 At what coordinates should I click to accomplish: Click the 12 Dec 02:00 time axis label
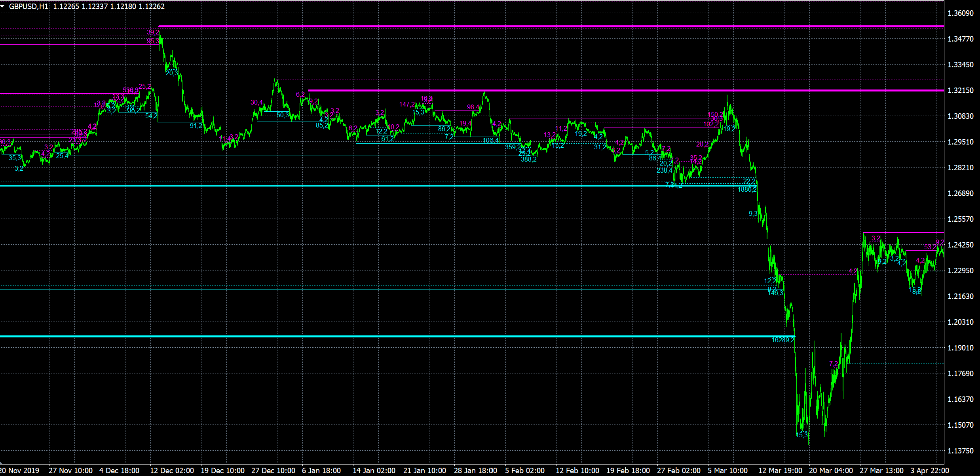pos(172,470)
